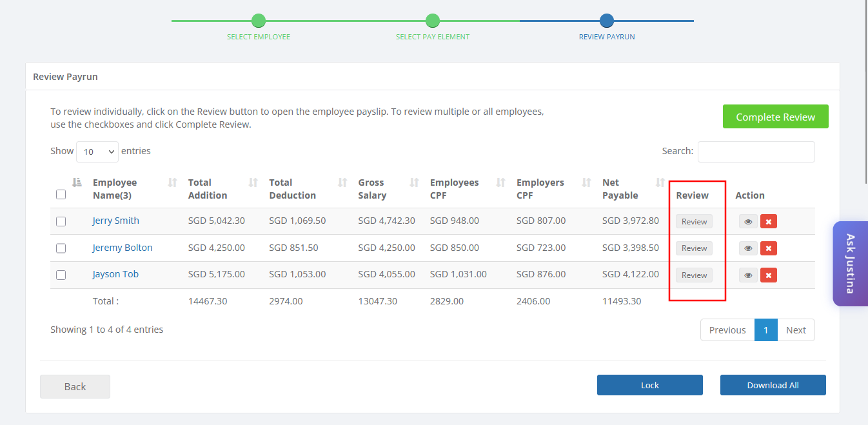This screenshot has height=425, width=868.
Task: Click the Complete Review button
Action: coord(776,117)
